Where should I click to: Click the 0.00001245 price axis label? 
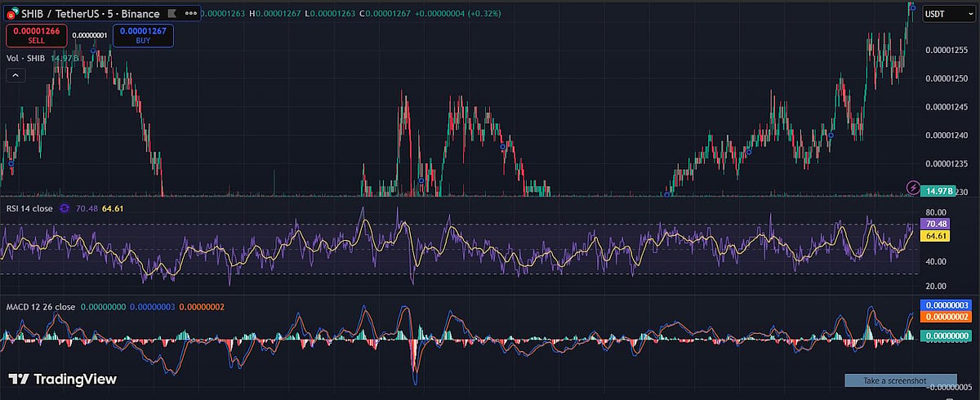947,106
